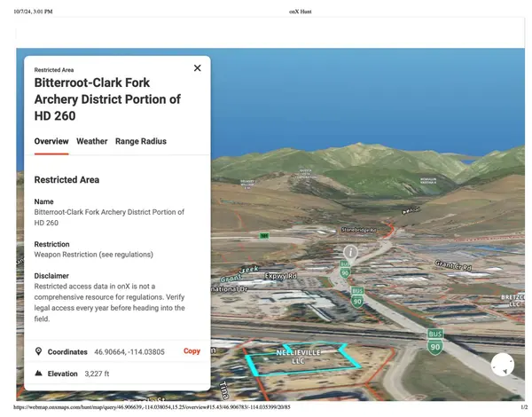This screenshot has height=417, width=532.
Task: Copy the coordinates to clipboard
Action: 192,351
